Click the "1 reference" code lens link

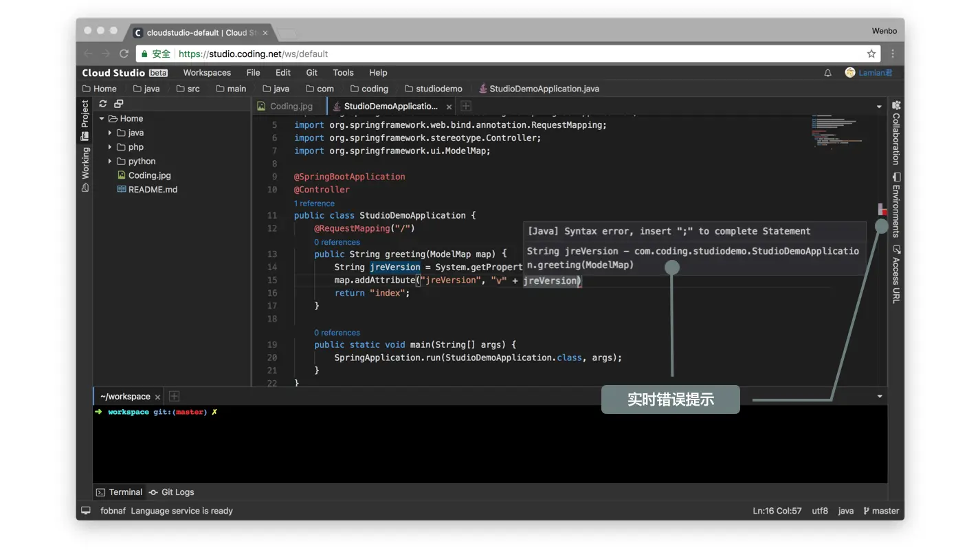314,203
